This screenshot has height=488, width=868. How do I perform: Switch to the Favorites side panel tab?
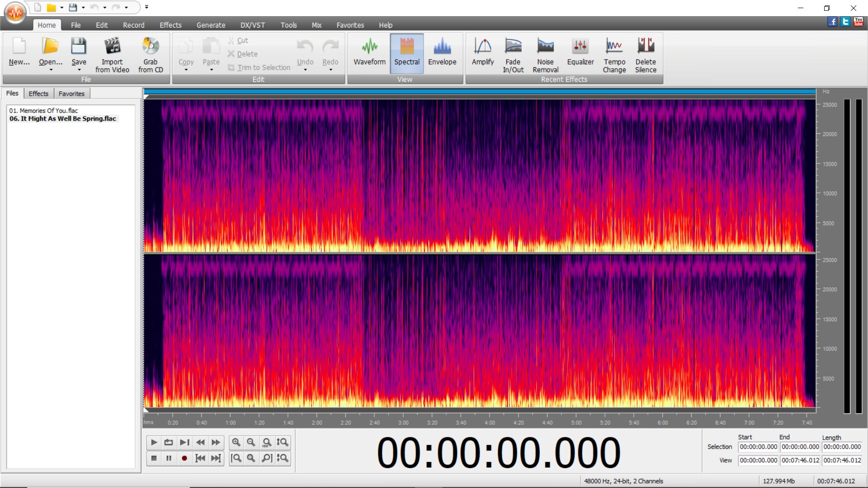pos(71,94)
